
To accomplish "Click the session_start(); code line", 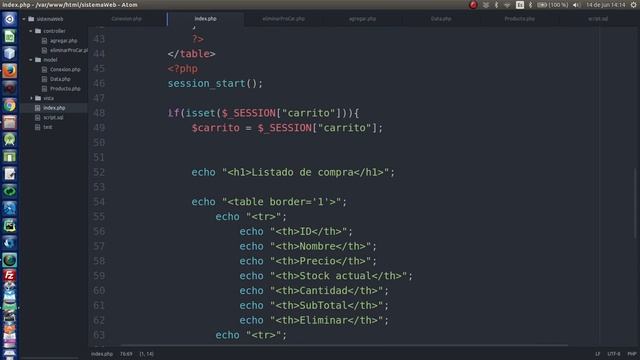I will point(215,83).
